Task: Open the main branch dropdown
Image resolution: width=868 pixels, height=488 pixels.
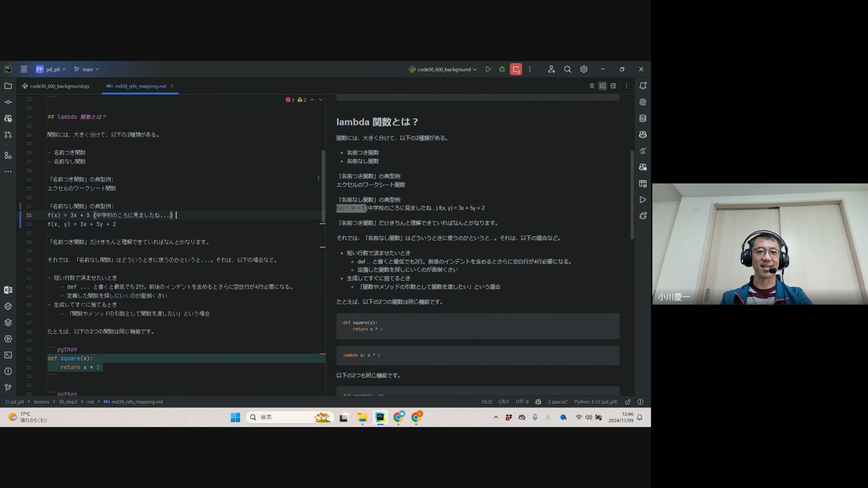Action: coord(87,69)
